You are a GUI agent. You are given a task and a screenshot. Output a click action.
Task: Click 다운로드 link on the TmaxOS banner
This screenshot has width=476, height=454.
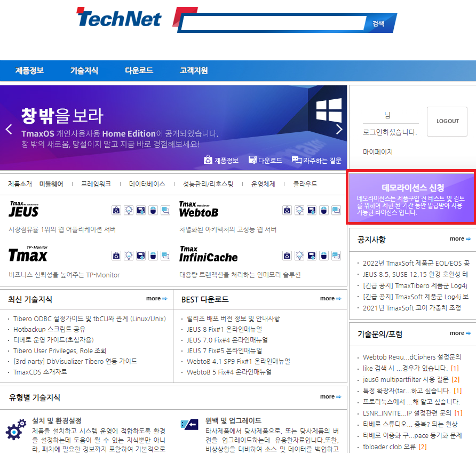coord(265,160)
